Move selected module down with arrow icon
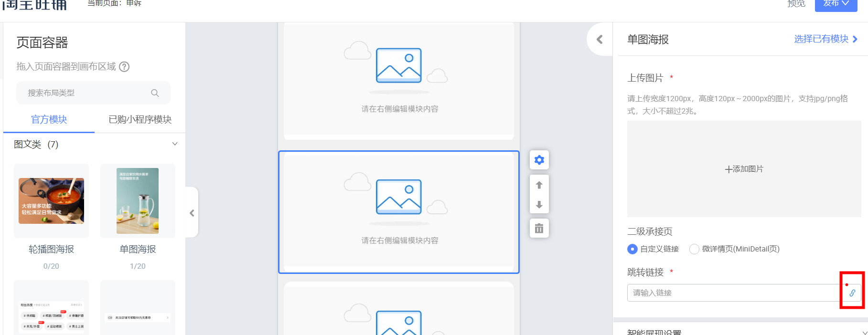 (x=539, y=205)
